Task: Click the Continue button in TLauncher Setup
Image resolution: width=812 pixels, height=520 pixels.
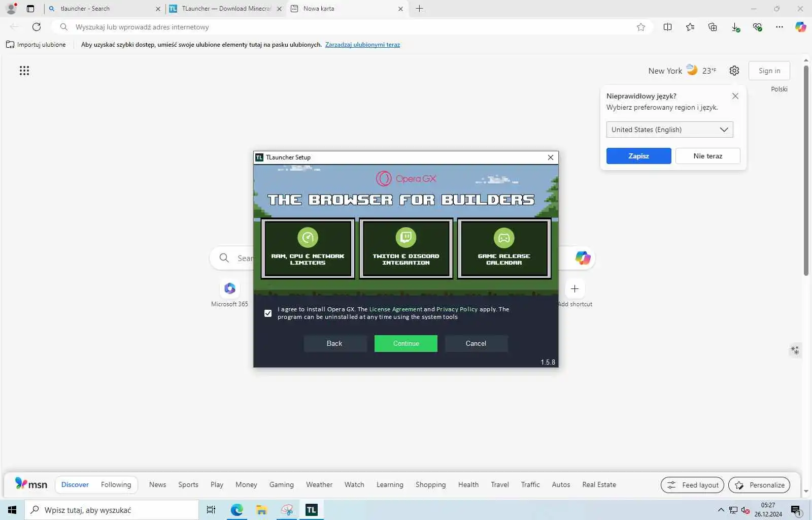Action: [x=406, y=343]
